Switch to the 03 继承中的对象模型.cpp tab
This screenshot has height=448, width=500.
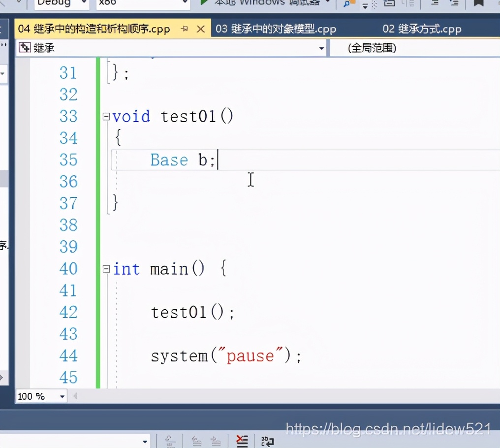tap(276, 29)
